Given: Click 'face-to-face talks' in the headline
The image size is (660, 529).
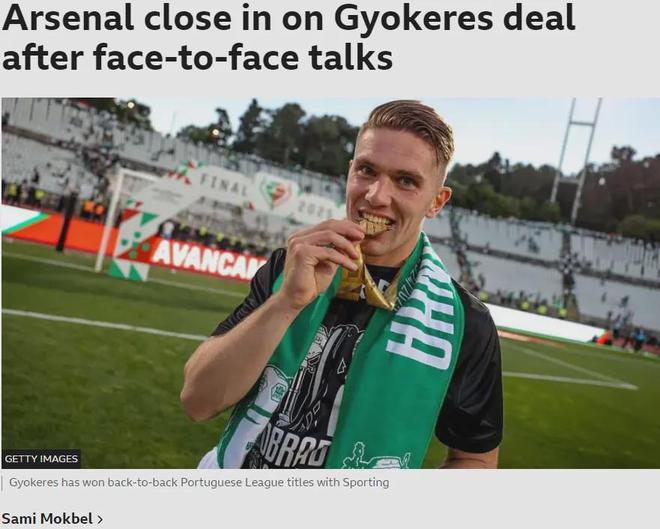Looking at the screenshot, I should (x=243, y=57).
